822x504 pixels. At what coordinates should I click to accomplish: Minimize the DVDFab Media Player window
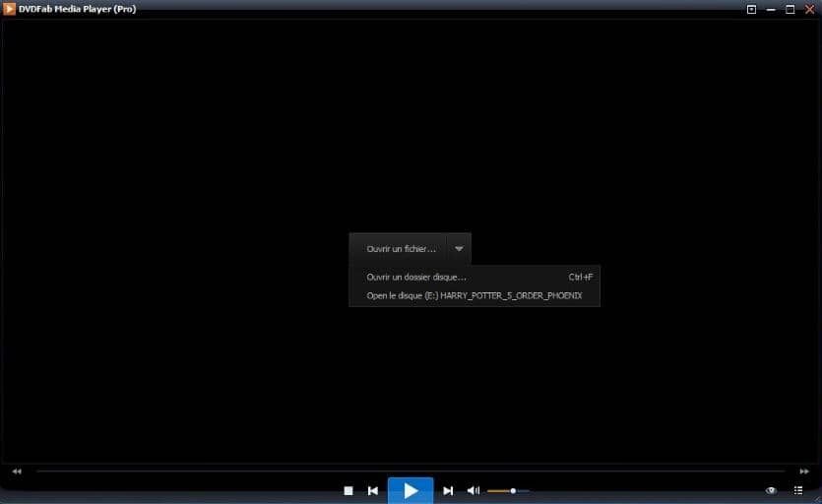[771, 10]
